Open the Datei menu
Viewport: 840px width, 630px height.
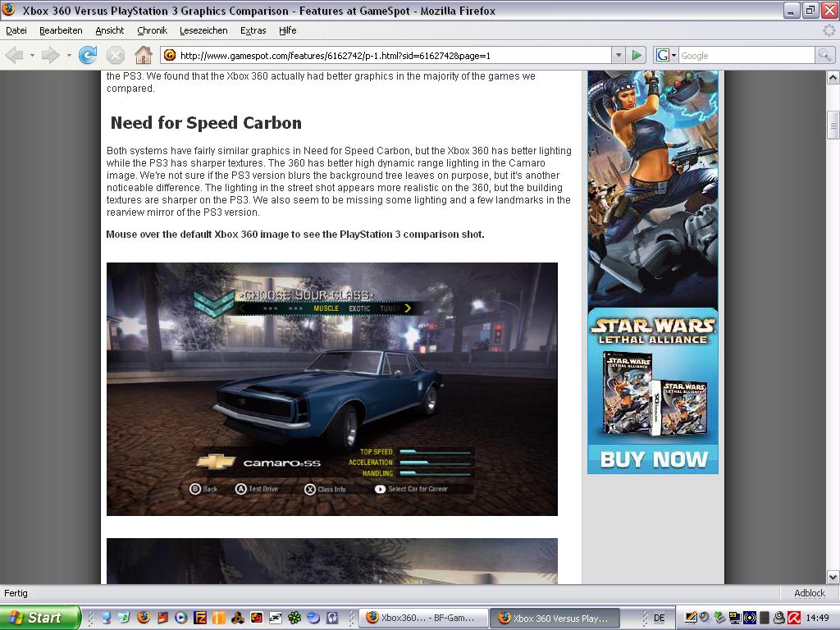[16, 30]
